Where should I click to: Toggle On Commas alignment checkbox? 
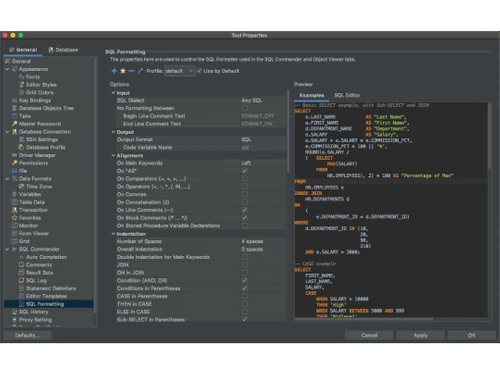click(x=245, y=194)
